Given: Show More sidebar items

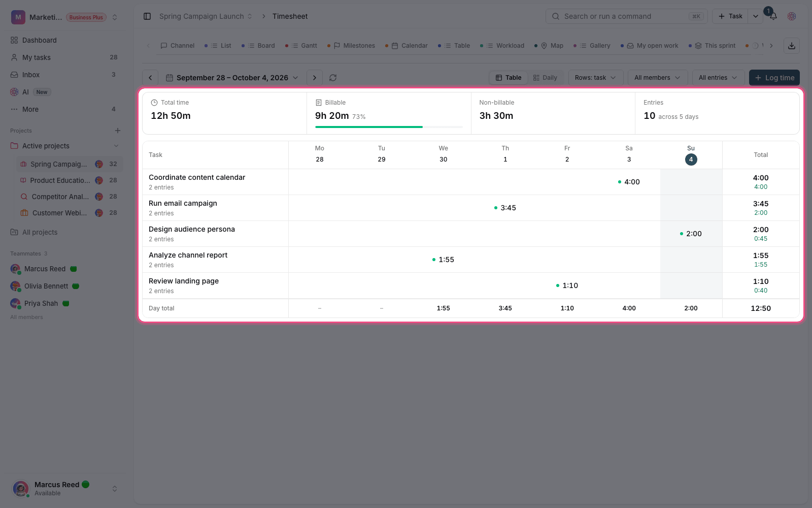Looking at the screenshot, I should (66, 109).
